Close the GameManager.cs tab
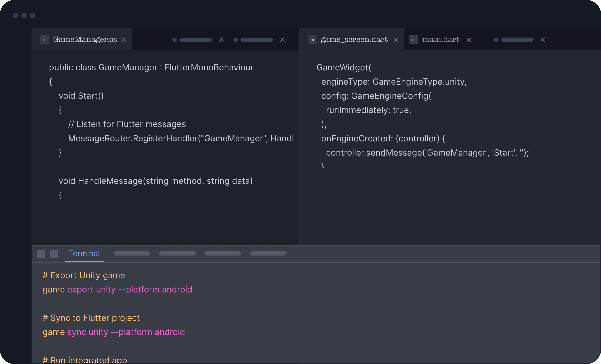 123,40
